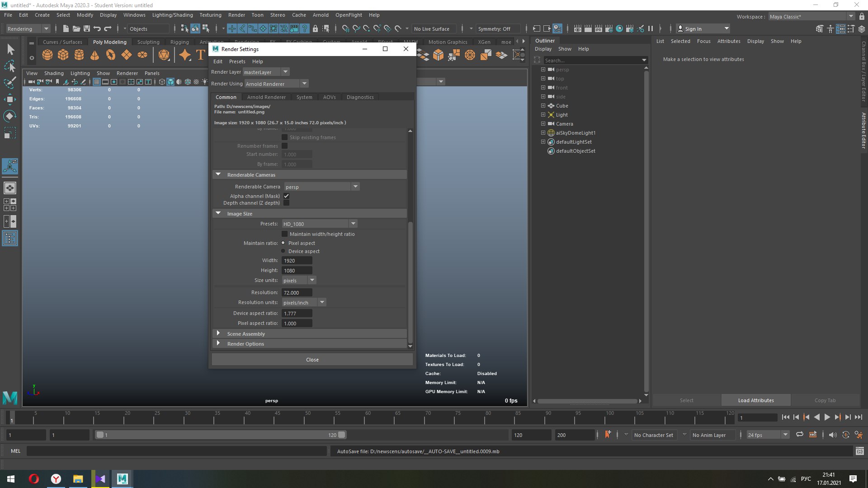Switch to Sculpting shelf tab
Screen dimensions: 868x488
pos(148,42)
